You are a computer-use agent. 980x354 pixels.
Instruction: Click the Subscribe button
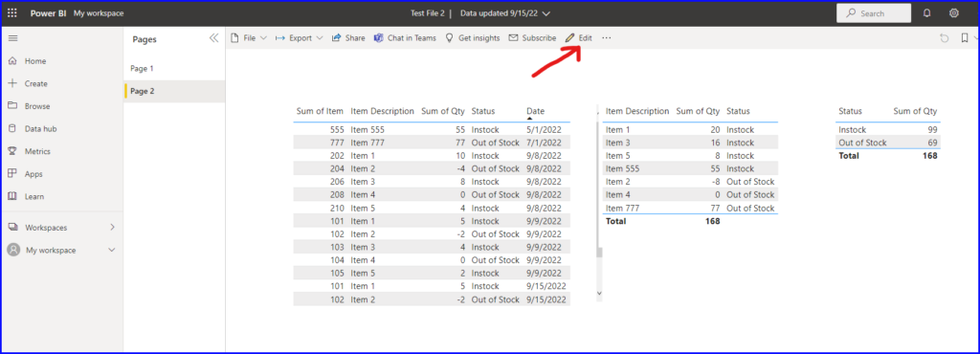pos(532,38)
